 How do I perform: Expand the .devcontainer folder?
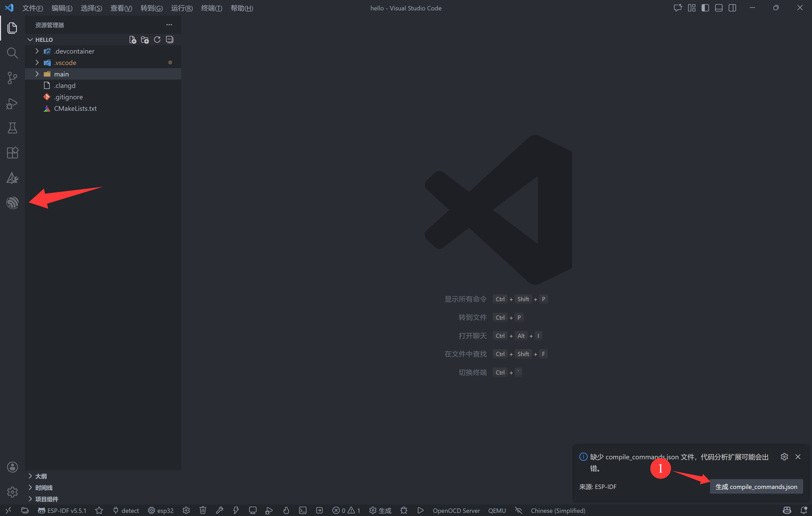pos(103,51)
